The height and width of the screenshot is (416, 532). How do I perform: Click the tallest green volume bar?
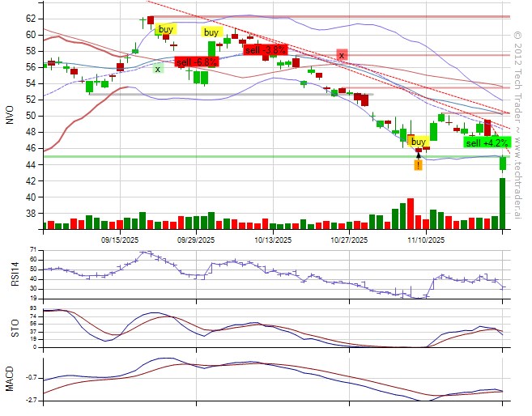coord(502,204)
